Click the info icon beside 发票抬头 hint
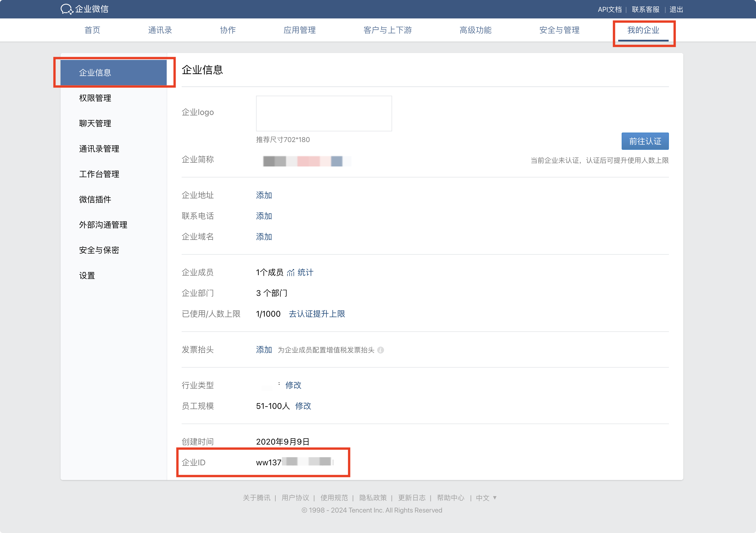This screenshot has height=533, width=756. (381, 350)
